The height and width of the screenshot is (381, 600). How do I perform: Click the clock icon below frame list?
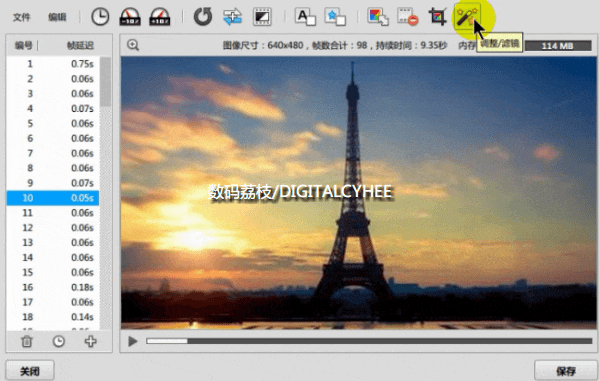[x=59, y=341]
